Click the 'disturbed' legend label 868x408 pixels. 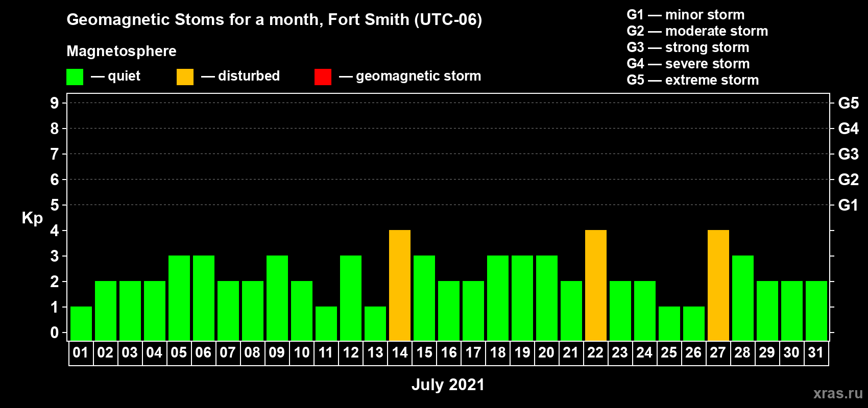pos(249,76)
